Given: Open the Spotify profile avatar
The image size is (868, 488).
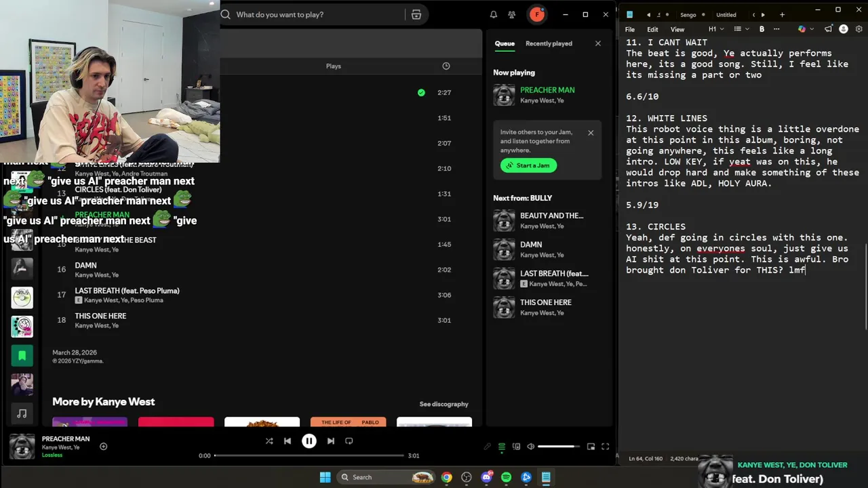Looking at the screenshot, I should point(537,14).
